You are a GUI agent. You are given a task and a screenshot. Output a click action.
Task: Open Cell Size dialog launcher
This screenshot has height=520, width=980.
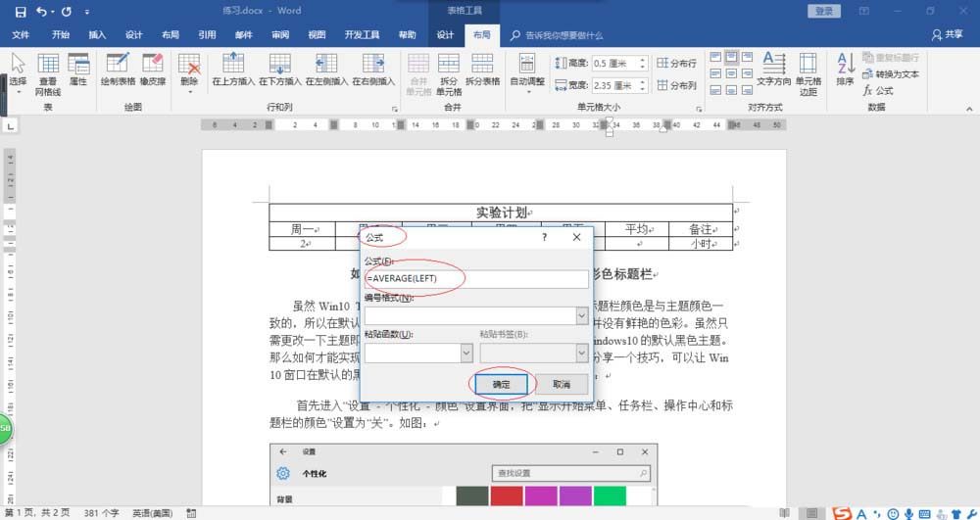tap(699, 110)
